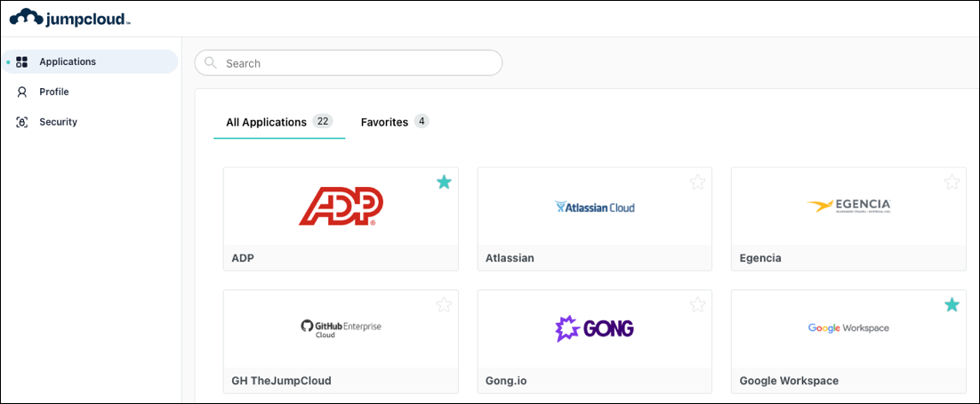980x404 pixels.
Task: Open the Applications sidebar item
Action: 90,62
